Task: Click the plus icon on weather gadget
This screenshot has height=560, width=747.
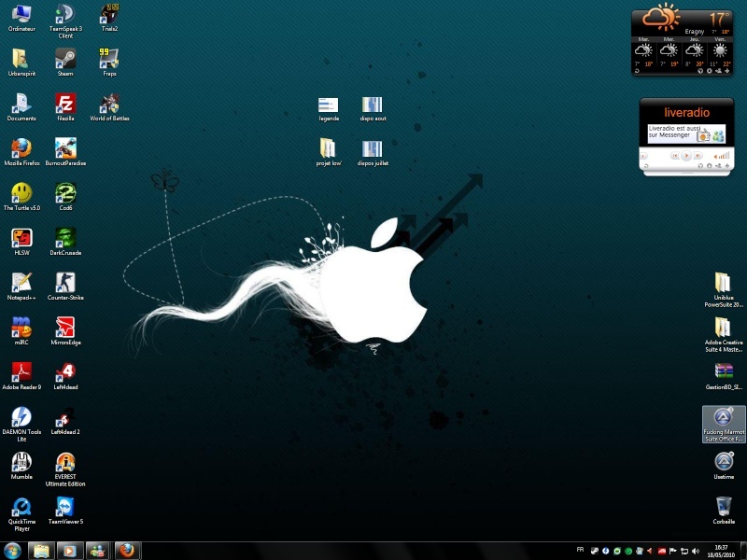Action: (727, 71)
